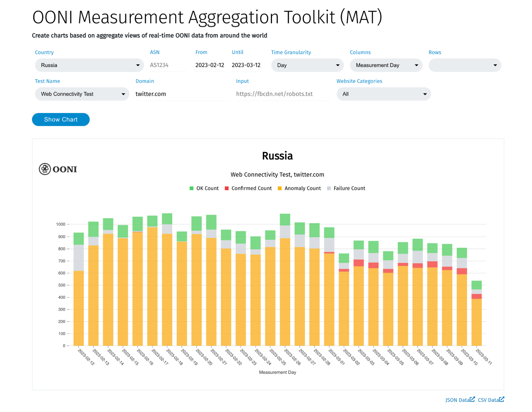Open the CSV Data link
Screen dimensions: 532x412
click(488, 400)
